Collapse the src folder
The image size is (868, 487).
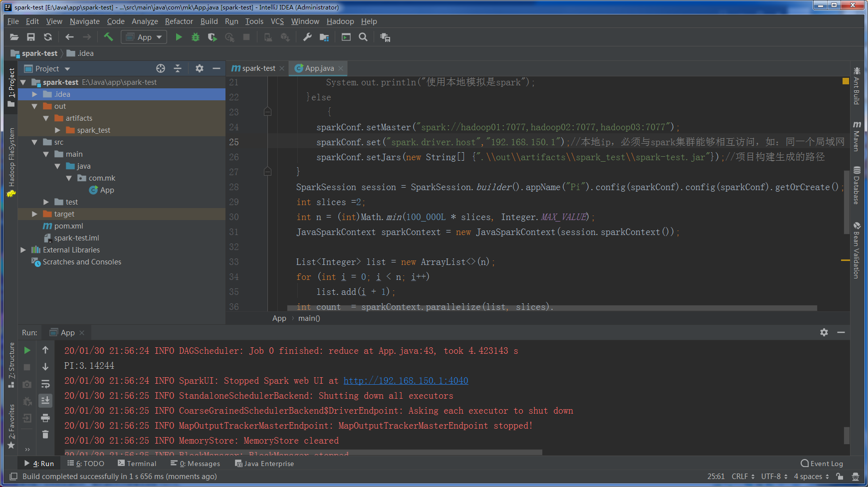tap(34, 142)
